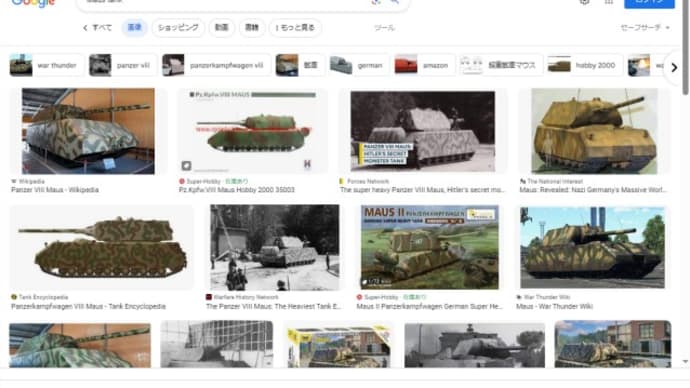This screenshot has width=690, height=388.
Task: Click 'Pz.Kpfw.VIII Maus Hobby 2000 35003' link
Action: coord(237,190)
